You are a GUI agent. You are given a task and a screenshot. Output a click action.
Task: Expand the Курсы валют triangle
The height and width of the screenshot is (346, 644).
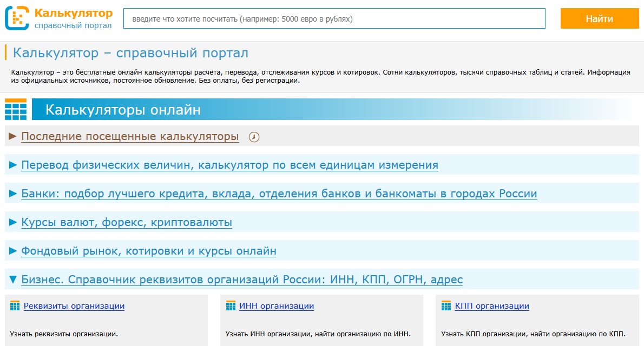13,222
